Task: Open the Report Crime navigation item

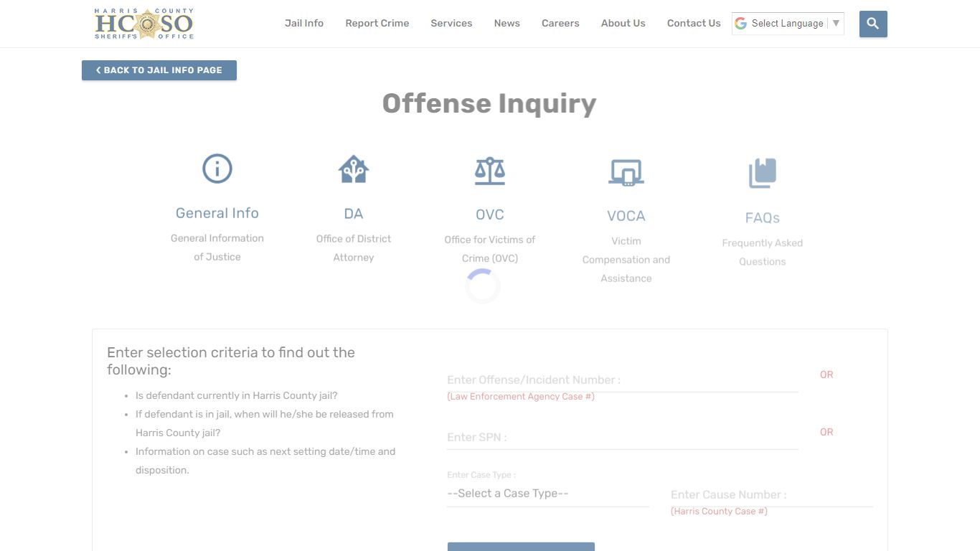Action: [x=377, y=23]
